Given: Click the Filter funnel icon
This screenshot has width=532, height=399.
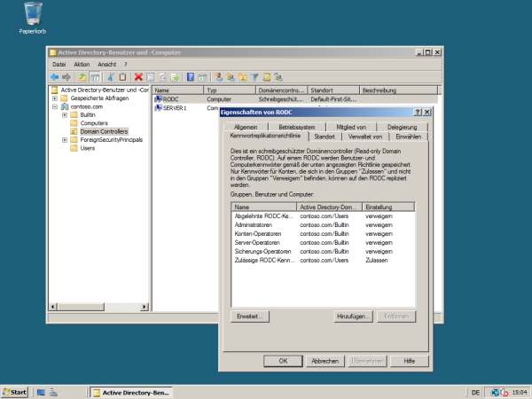Looking at the screenshot, I should click(x=254, y=77).
